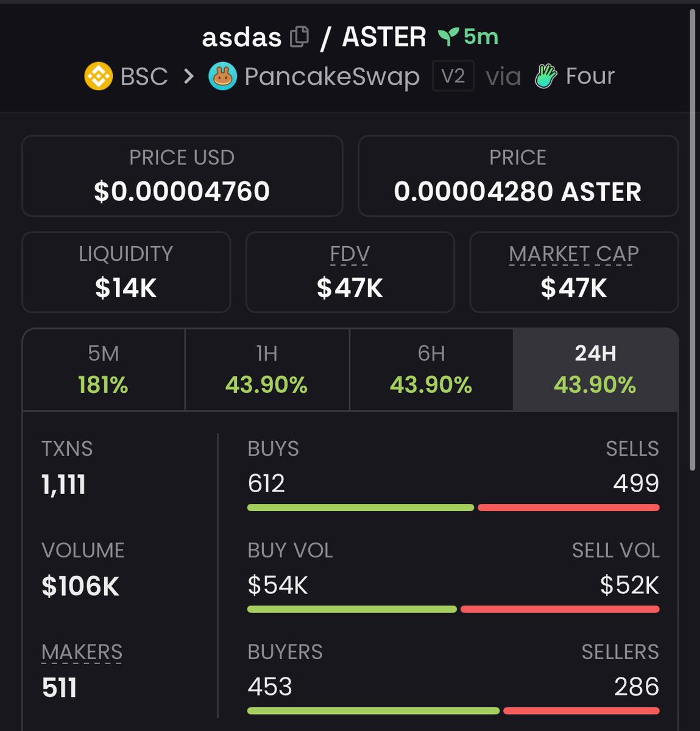
Task: Click the PancakeSwap exchange name
Action: (332, 77)
